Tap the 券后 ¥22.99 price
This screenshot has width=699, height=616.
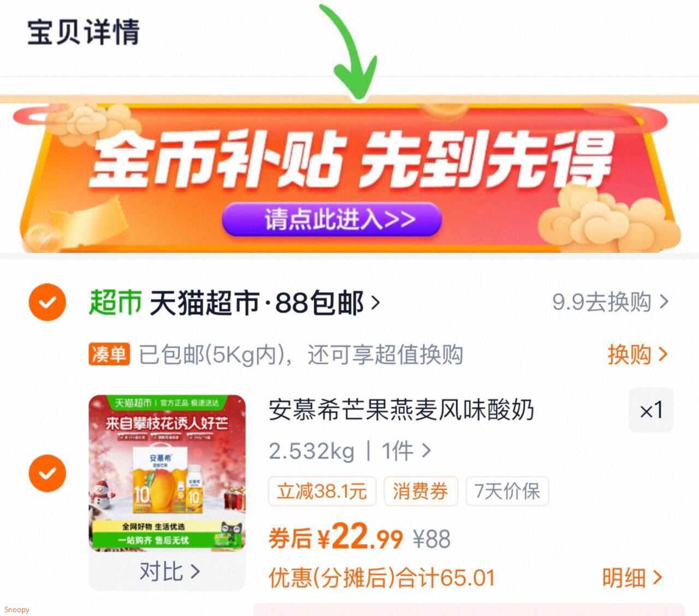click(x=336, y=537)
